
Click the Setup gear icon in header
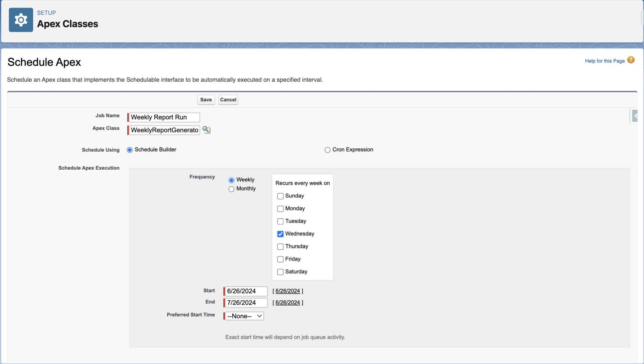[21, 19]
